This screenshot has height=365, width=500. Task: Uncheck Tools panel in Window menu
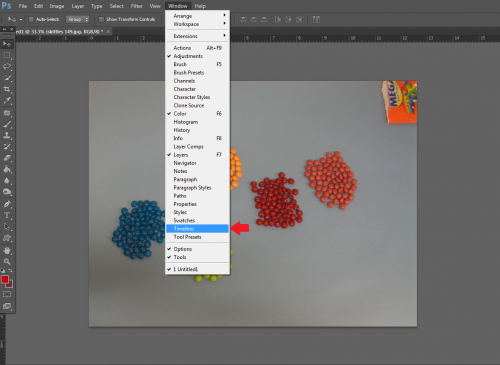197,257
